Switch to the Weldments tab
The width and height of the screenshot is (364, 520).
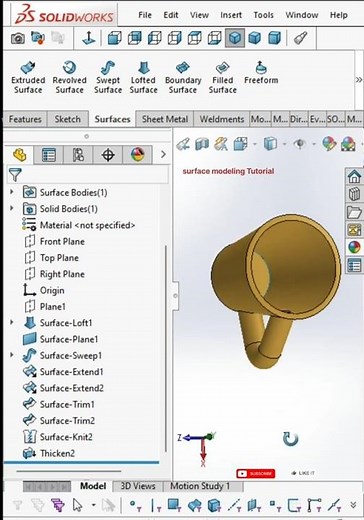[222, 119]
